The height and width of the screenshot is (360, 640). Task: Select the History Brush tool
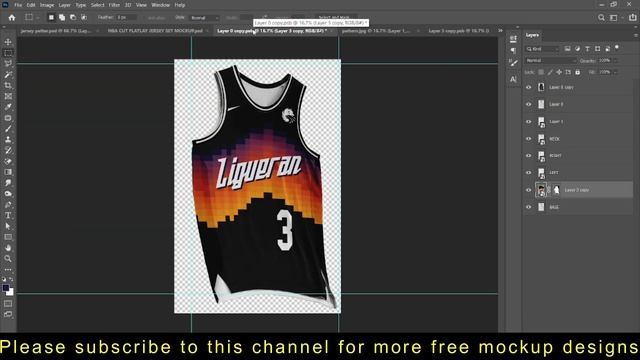tap(8, 150)
